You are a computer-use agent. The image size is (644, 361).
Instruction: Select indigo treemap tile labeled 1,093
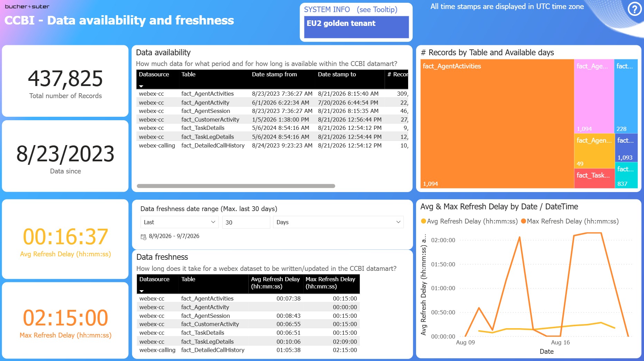click(x=626, y=148)
